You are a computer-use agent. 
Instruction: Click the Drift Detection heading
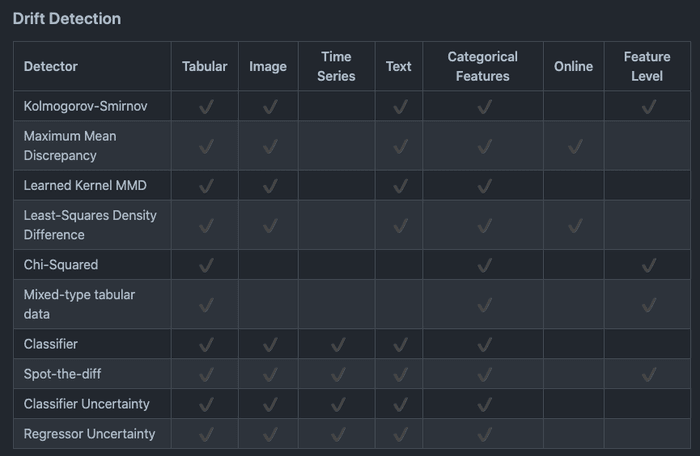click(x=67, y=19)
